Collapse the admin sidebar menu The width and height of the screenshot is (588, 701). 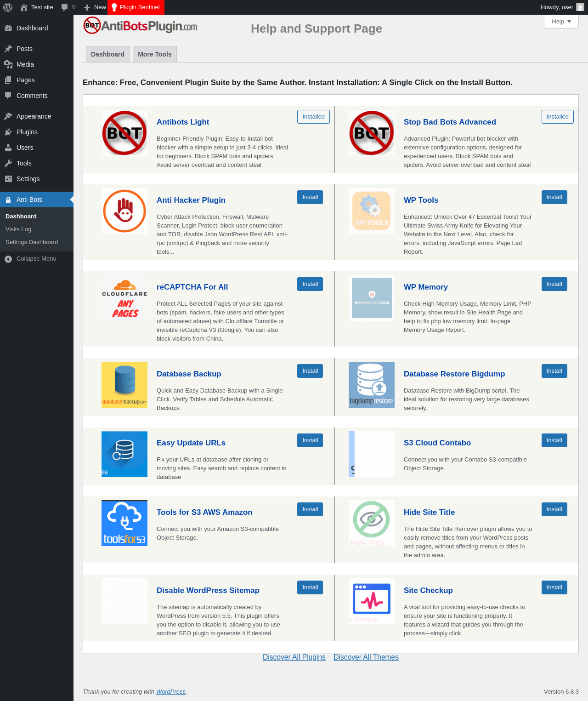(37, 259)
